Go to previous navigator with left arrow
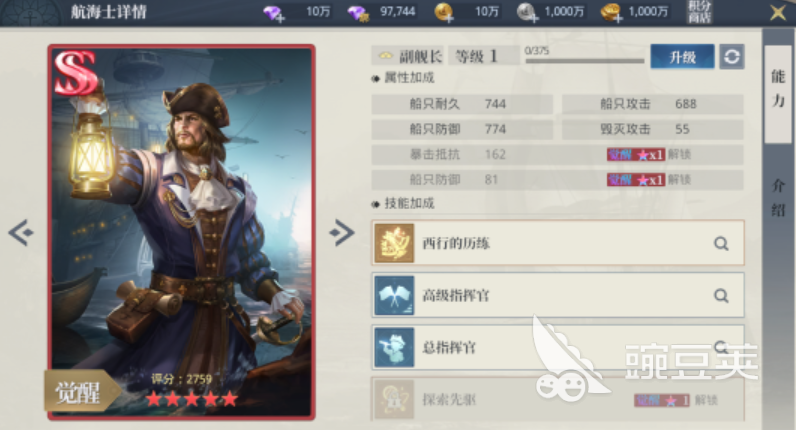Image resolution: width=796 pixels, height=430 pixels. pos(21,233)
